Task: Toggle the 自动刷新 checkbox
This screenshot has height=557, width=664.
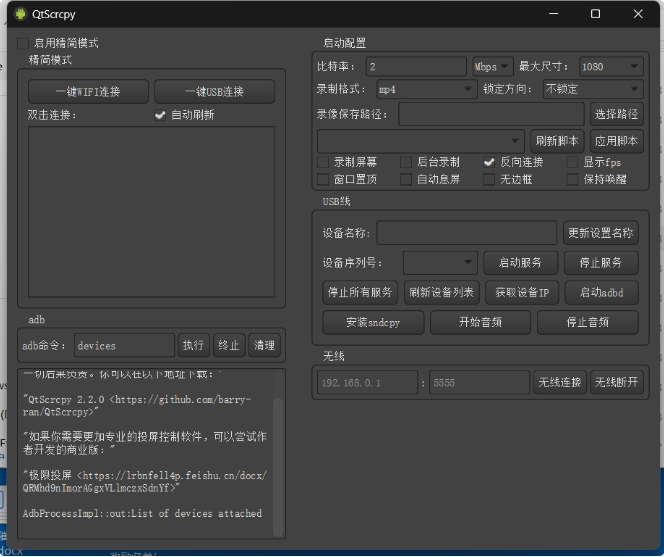Action: (x=160, y=115)
